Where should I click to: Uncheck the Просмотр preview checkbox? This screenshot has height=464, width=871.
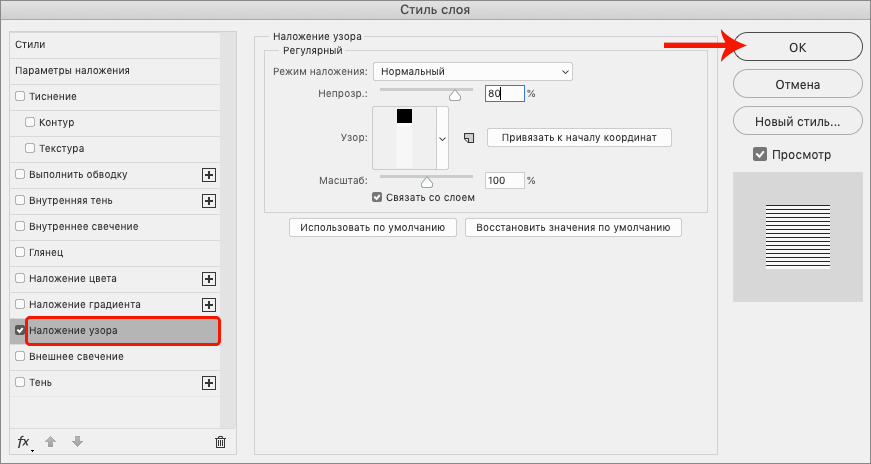click(760, 155)
